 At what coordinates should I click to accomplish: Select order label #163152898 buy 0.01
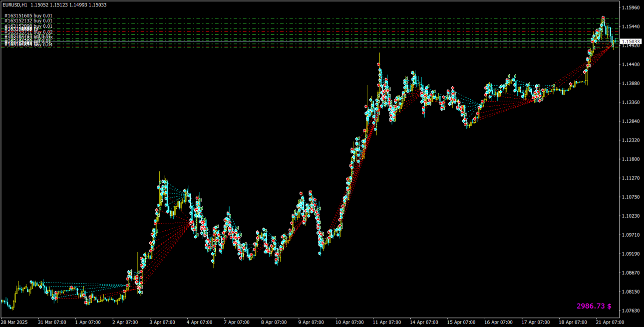click(x=28, y=26)
